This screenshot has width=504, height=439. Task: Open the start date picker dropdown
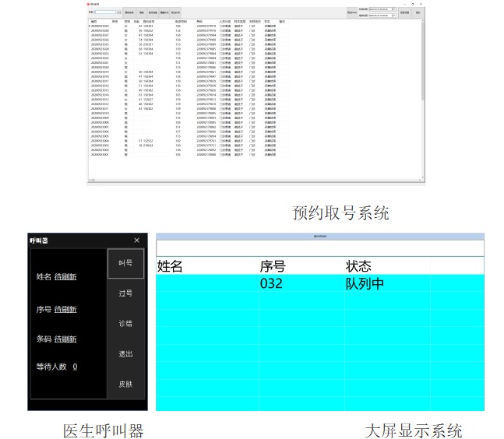[394, 9]
